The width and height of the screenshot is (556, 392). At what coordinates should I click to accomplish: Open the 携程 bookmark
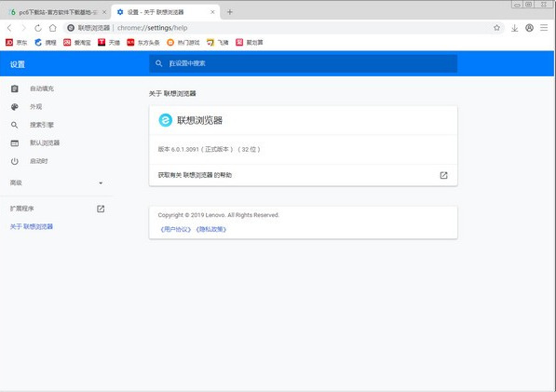46,43
